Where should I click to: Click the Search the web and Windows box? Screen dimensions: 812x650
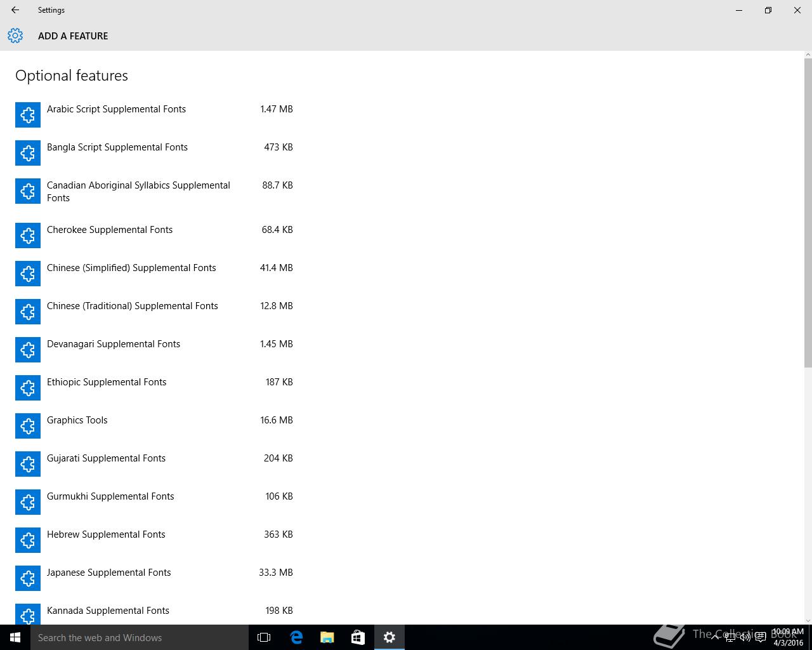tap(140, 637)
